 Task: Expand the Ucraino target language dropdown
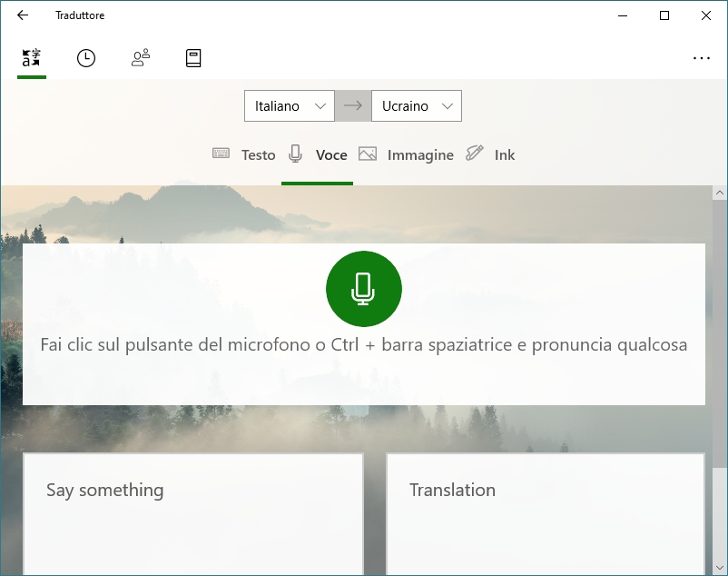417,106
